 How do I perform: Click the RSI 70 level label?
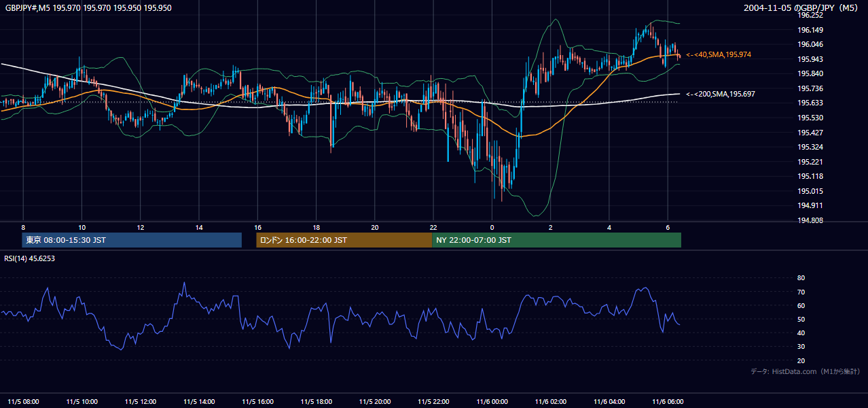pos(801,292)
